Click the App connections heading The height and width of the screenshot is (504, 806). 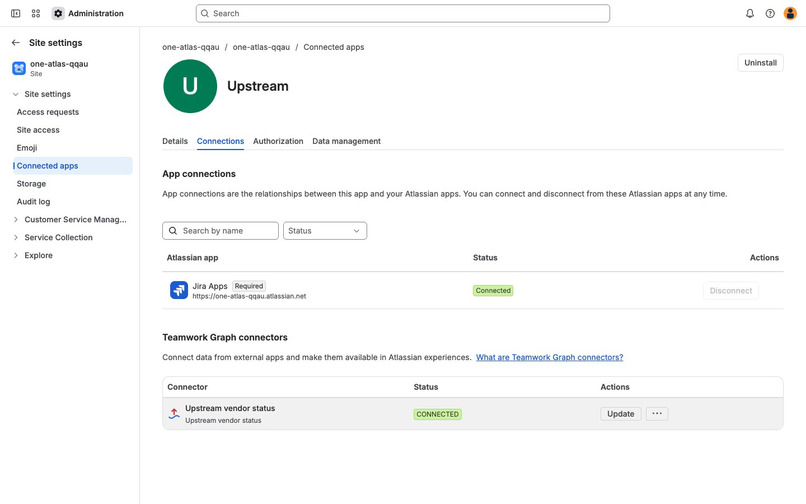point(199,174)
